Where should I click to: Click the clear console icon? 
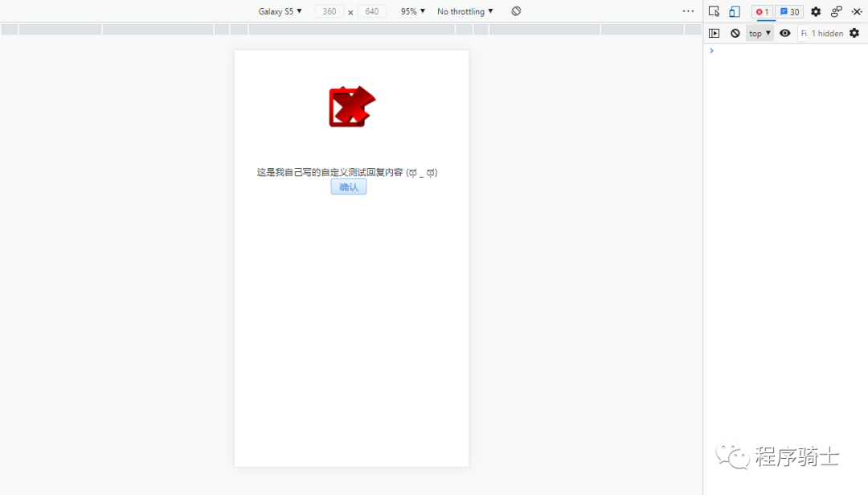[x=735, y=33]
